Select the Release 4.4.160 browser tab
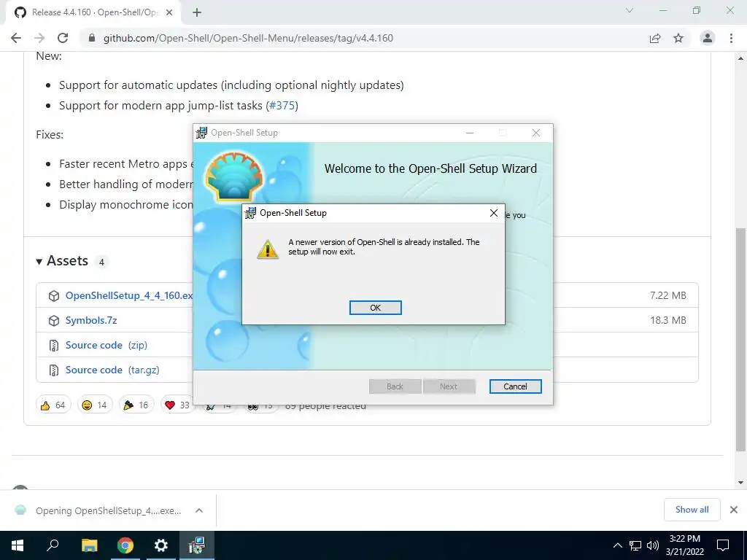Image resolution: width=747 pixels, height=560 pixels. (94, 12)
